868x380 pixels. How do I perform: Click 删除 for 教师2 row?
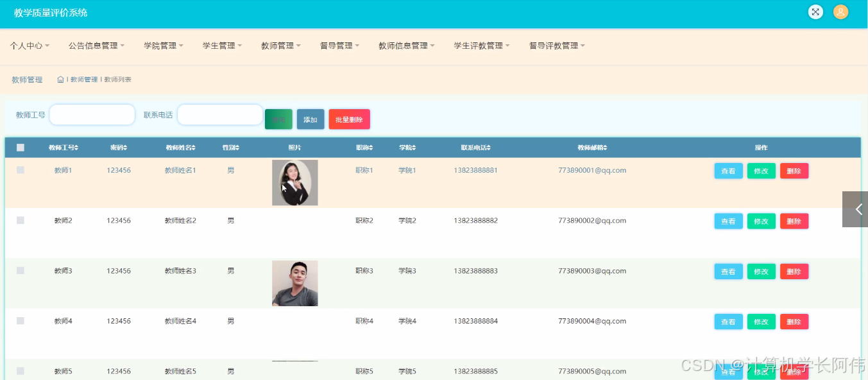tap(794, 221)
